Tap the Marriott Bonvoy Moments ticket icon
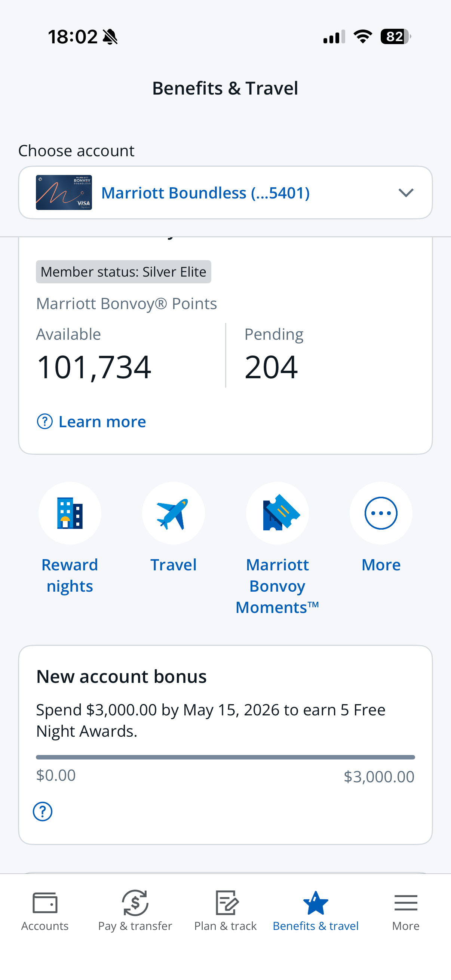 pos(277,513)
